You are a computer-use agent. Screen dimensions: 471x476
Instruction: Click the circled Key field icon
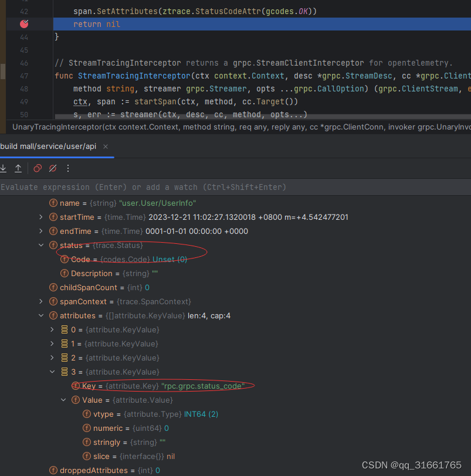pyautogui.click(x=76, y=386)
